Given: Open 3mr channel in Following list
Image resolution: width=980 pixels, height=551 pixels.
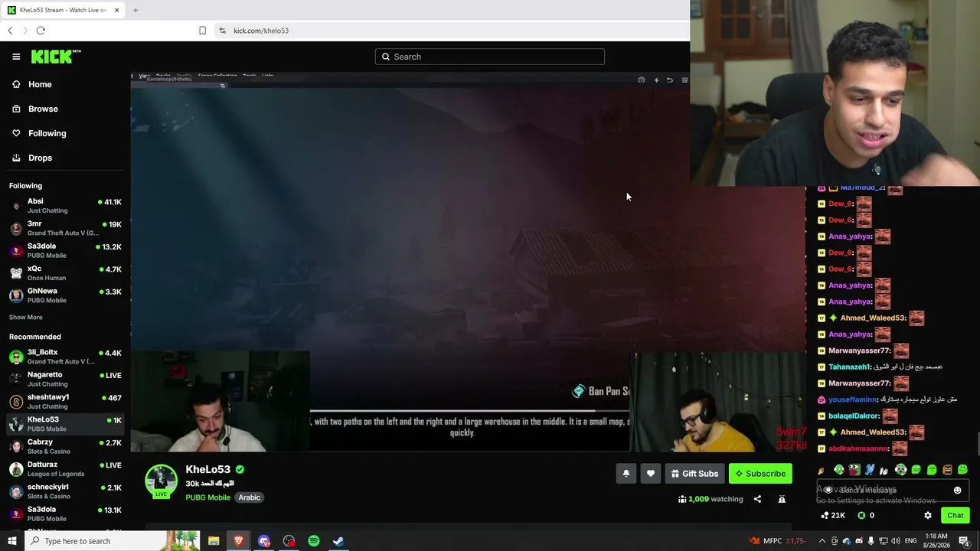Looking at the screenshot, I should click(65, 228).
